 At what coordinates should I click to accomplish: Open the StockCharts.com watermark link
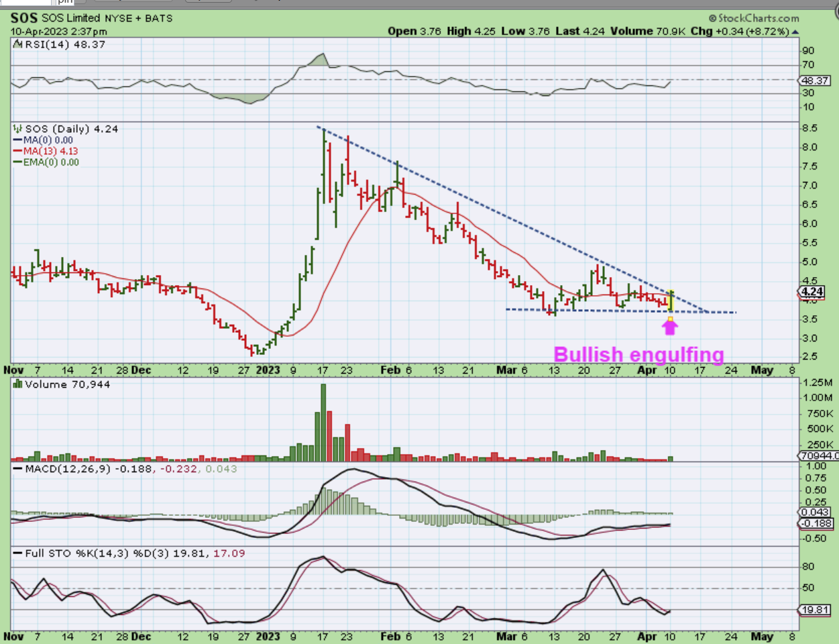coord(754,18)
